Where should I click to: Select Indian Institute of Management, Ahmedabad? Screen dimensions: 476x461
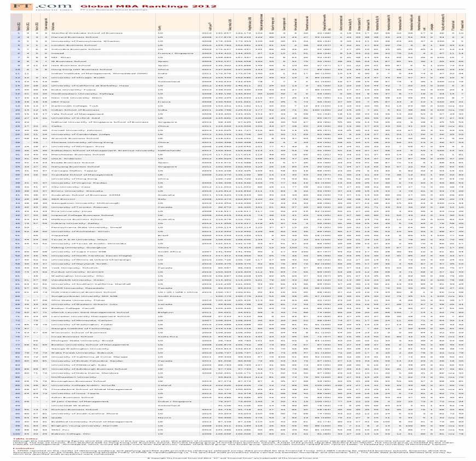[x=99, y=73]
